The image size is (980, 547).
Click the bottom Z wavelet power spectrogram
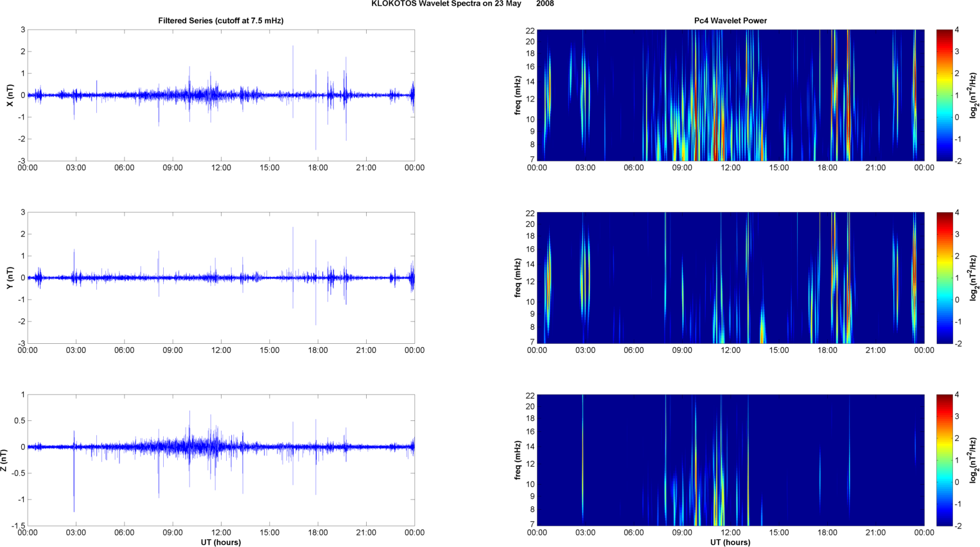click(730, 460)
